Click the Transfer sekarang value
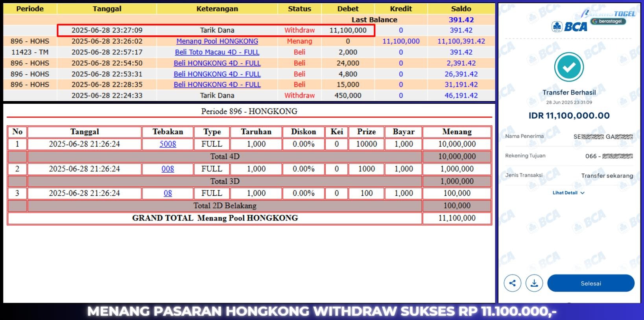 (x=607, y=175)
